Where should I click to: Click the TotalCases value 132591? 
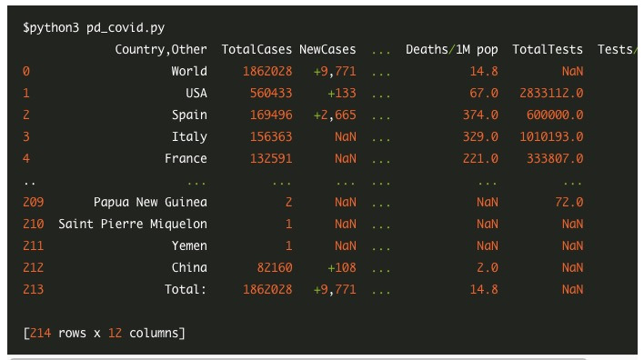coord(271,158)
